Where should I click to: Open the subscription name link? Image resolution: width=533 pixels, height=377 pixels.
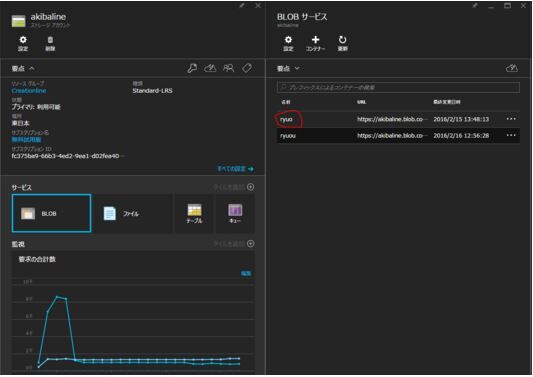pyautogui.click(x=26, y=140)
